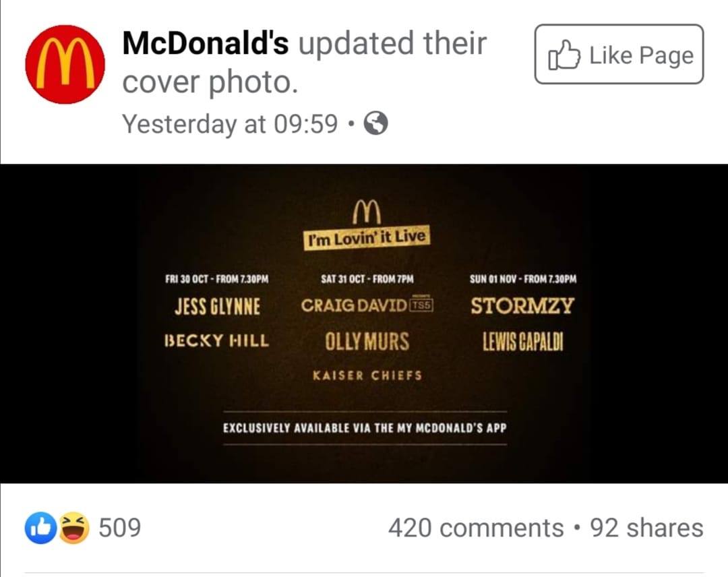Image resolution: width=728 pixels, height=577 pixels.
Task: Click the public globe privacy icon
Action: 375,123
